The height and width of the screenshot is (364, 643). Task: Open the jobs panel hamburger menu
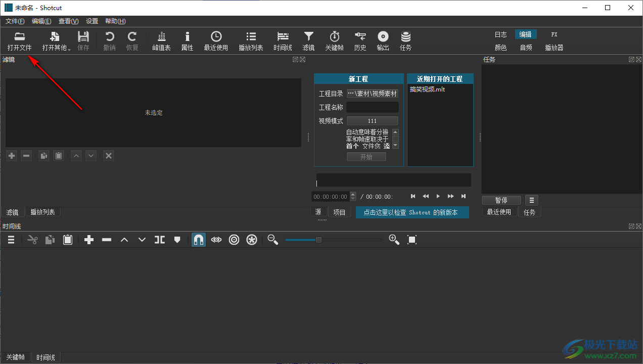pos(532,200)
